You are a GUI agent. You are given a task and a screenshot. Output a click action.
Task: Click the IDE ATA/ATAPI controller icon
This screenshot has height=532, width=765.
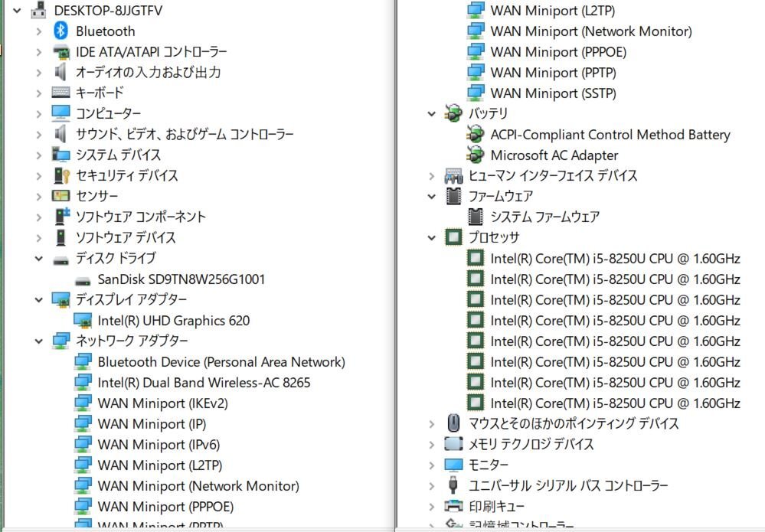pyautogui.click(x=60, y=52)
